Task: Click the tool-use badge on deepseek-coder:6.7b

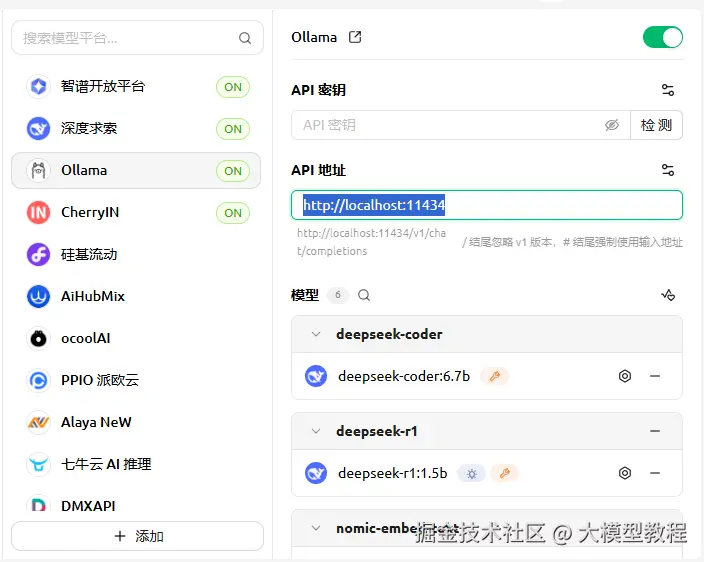Action: click(494, 376)
